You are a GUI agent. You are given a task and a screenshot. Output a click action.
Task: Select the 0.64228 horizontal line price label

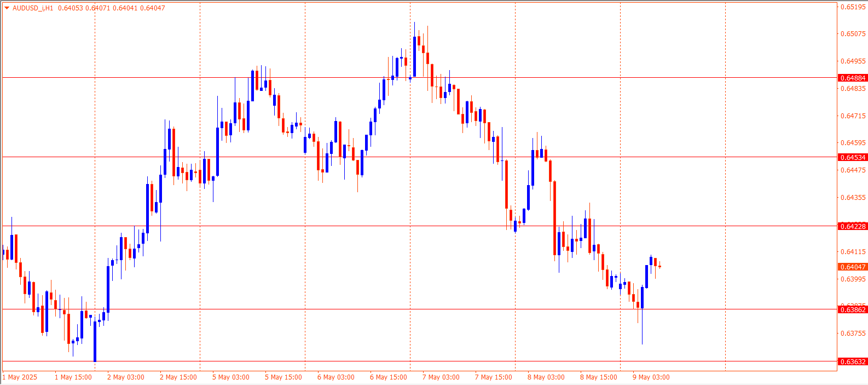tap(853, 227)
